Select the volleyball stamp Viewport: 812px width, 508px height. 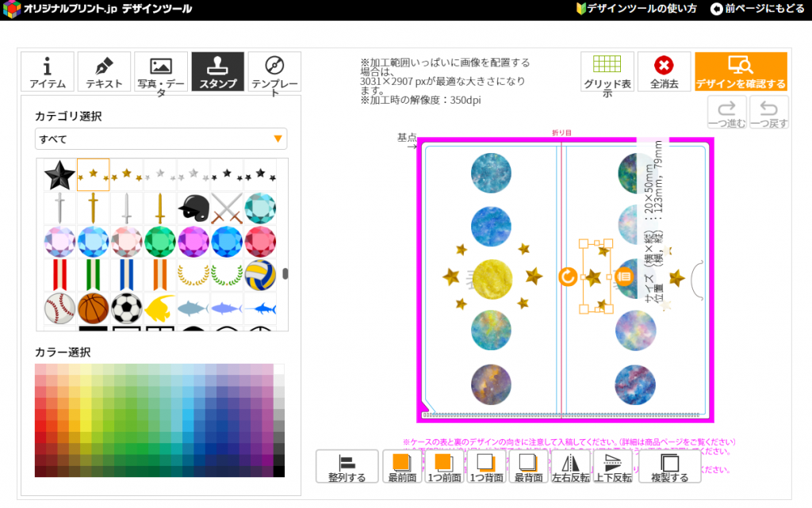pyautogui.click(x=260, y=275)
